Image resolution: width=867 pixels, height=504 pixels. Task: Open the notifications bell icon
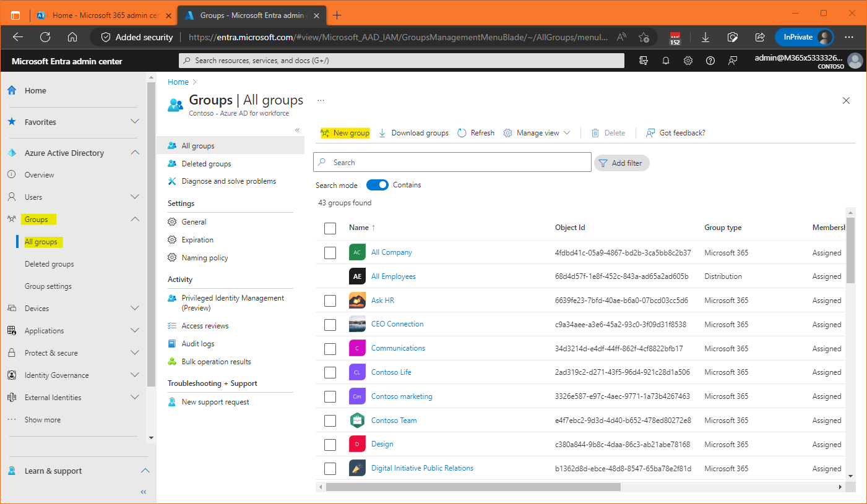tap(666, 61)
